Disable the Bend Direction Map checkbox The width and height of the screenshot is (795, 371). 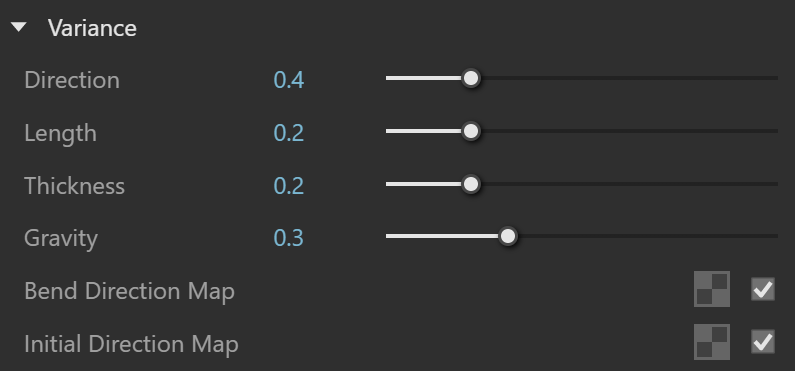click(x=763, y=289)
